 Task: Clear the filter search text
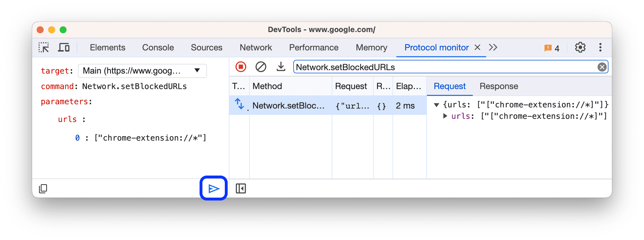tap(602, 67)
